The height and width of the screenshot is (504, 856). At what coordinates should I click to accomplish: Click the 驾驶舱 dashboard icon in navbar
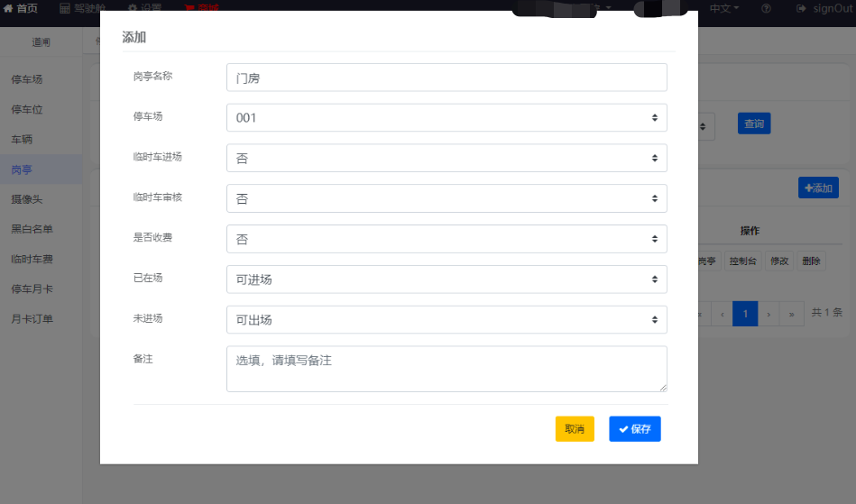click(x=64, y=8)
